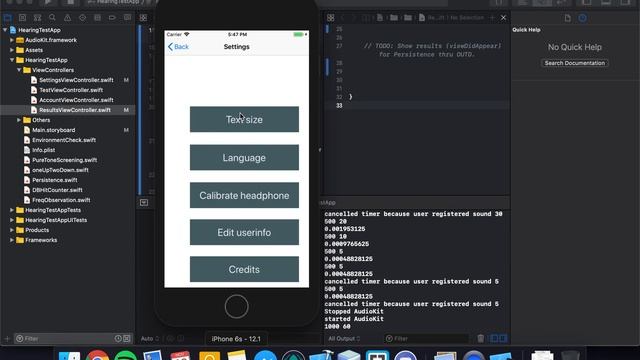Tap the Language button
This screenshot has height=360, width=640.
[244, 158]
